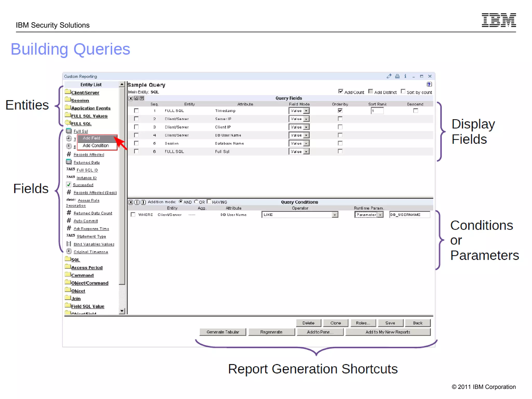
Task: Select the OR addition mode radio
Action: [196, 202]
